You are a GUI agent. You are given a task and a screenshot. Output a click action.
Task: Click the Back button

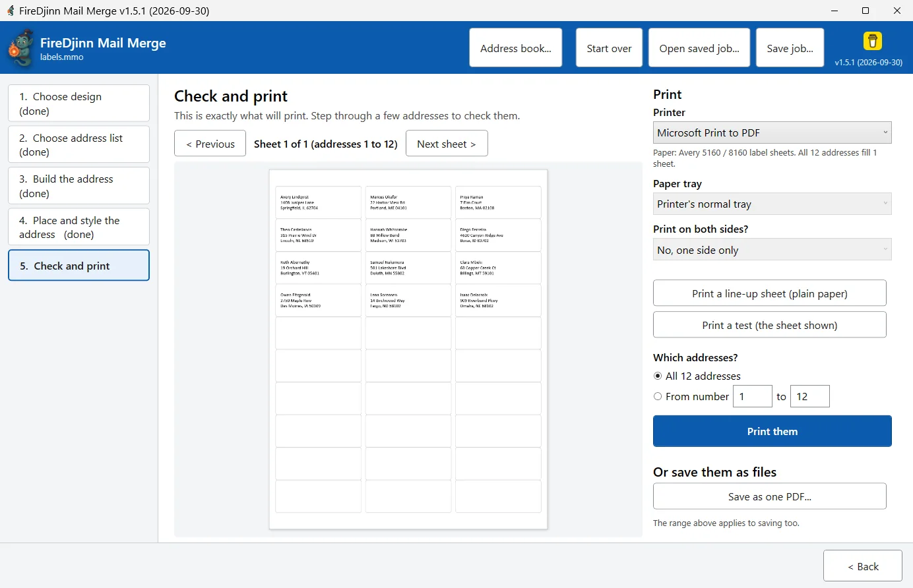point(863,566)
